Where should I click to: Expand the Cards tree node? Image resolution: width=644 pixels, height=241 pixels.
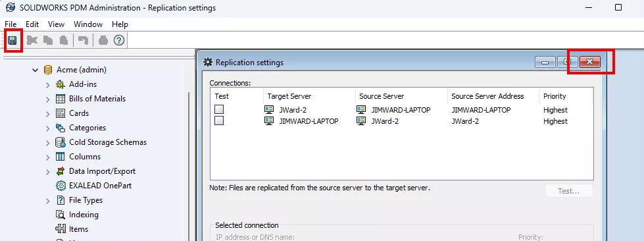(47, 114)
